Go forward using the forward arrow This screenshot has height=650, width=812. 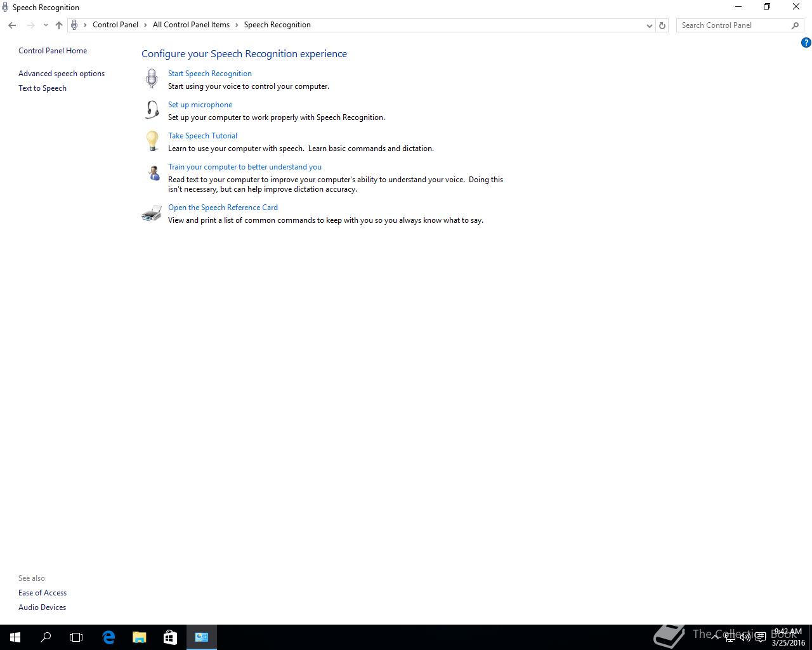coord(30,25)
